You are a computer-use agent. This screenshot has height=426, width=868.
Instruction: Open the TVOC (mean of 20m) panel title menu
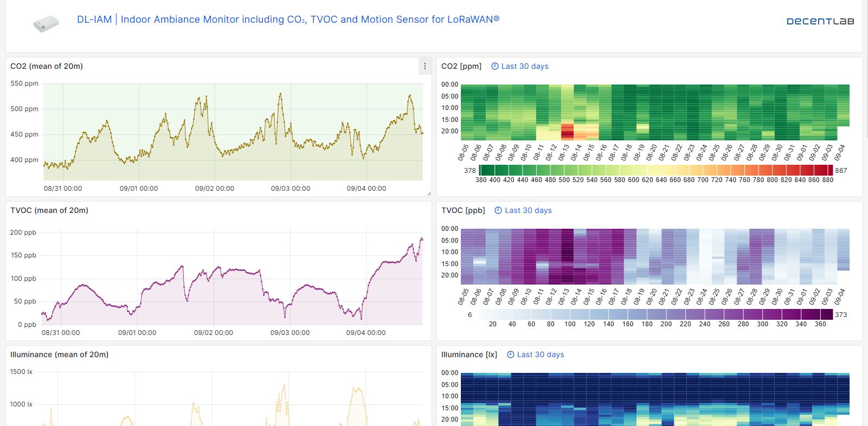[x=49, y=210]
